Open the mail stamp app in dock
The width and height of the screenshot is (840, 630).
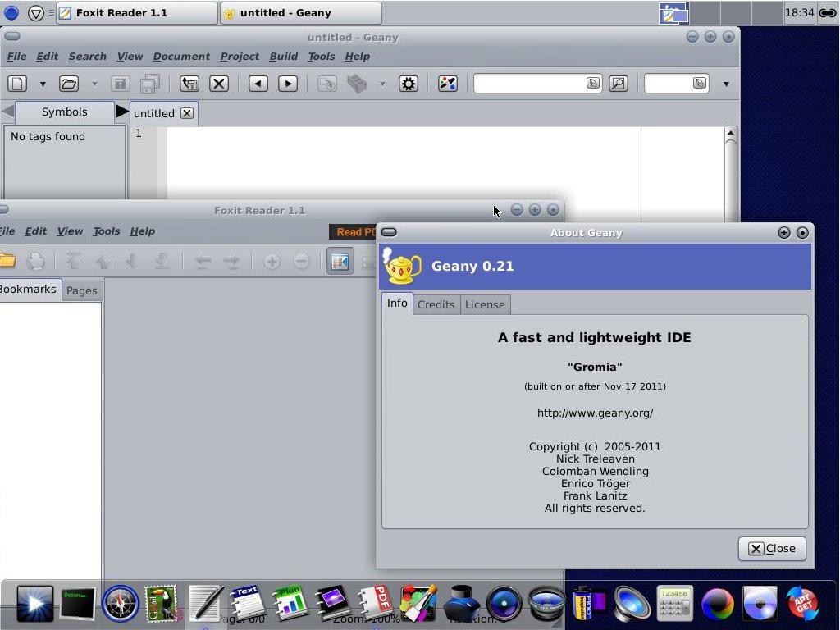tap(162, 603)
